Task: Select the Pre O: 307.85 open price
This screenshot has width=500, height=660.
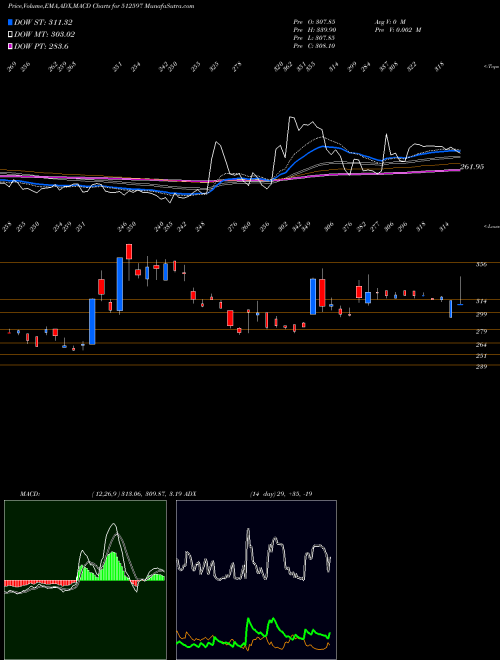Action: pos(314,21)
